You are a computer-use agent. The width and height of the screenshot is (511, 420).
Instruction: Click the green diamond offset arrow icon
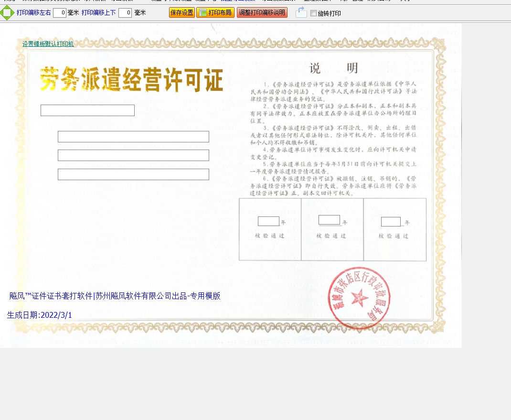coord(7,13)
